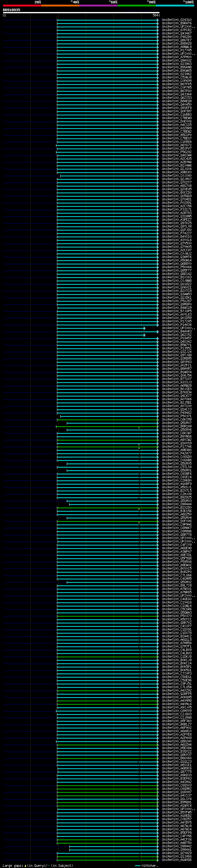The width and height of the screenshot is (197, 868).
Task: Click the red 20% identity legend segment
Action: point(22,6)
